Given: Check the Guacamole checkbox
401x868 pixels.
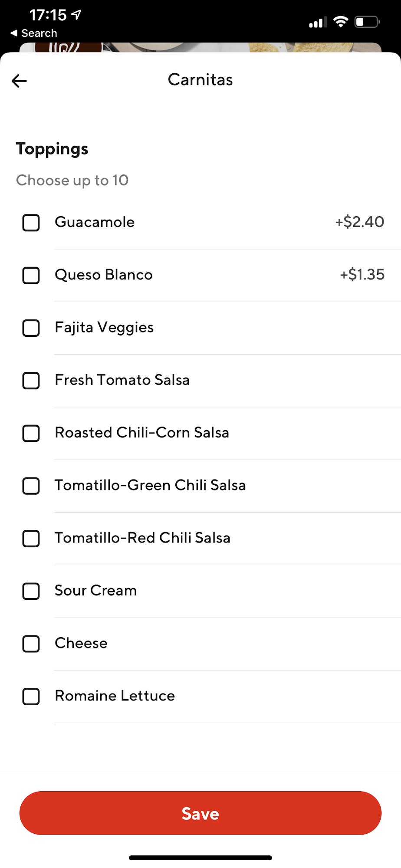Looking at the screenshot, I should [31, 223].
